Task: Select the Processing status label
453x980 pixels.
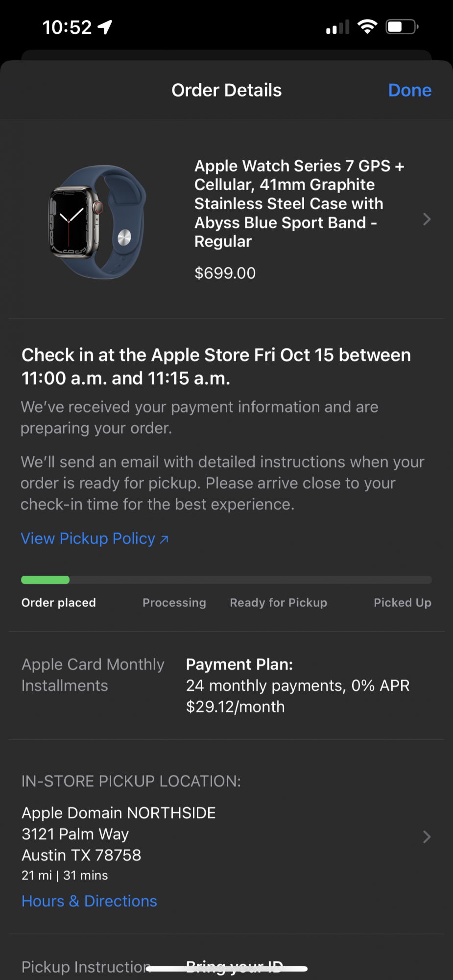Action: tap(174, 603)
